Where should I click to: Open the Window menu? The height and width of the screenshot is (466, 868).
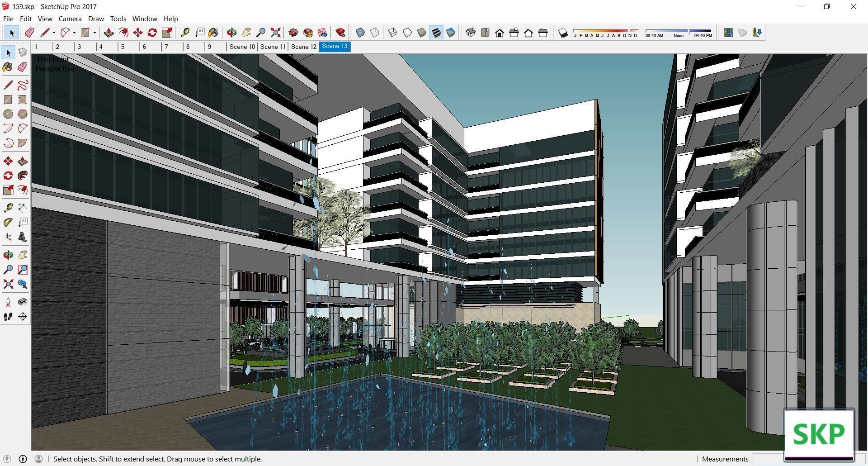coord(145,19)
